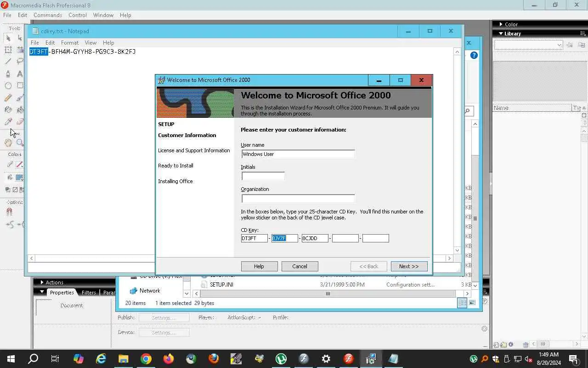Click Explorer horizontal scrollbar thumb
The height and width of the screenshot is (368, 588).
tap(328, 293)
